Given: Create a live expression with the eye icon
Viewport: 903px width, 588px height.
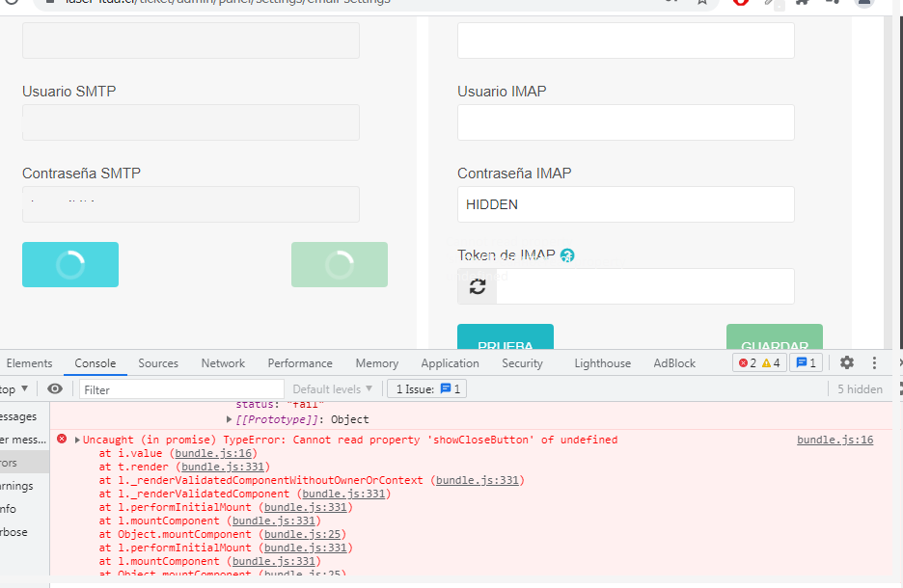Looking at the screenshot, I should pos(55,388).
